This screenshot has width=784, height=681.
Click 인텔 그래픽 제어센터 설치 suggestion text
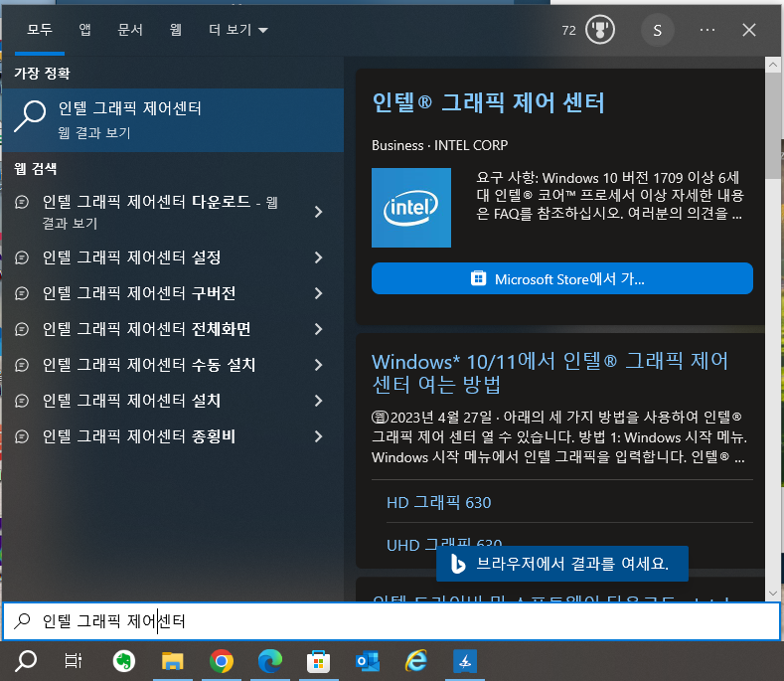pyautogui.click(x=131, y=401)
